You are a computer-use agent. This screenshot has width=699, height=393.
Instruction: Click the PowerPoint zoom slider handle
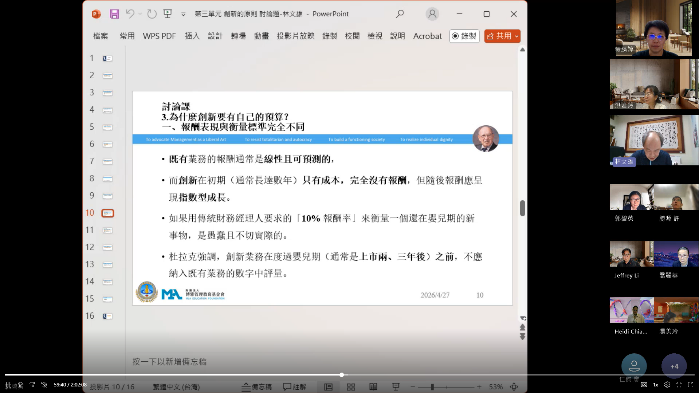click(x=432, y=387)
